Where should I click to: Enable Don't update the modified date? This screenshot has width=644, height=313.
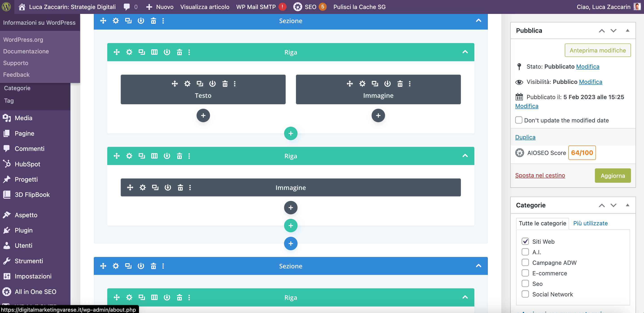tap(519, 120)
